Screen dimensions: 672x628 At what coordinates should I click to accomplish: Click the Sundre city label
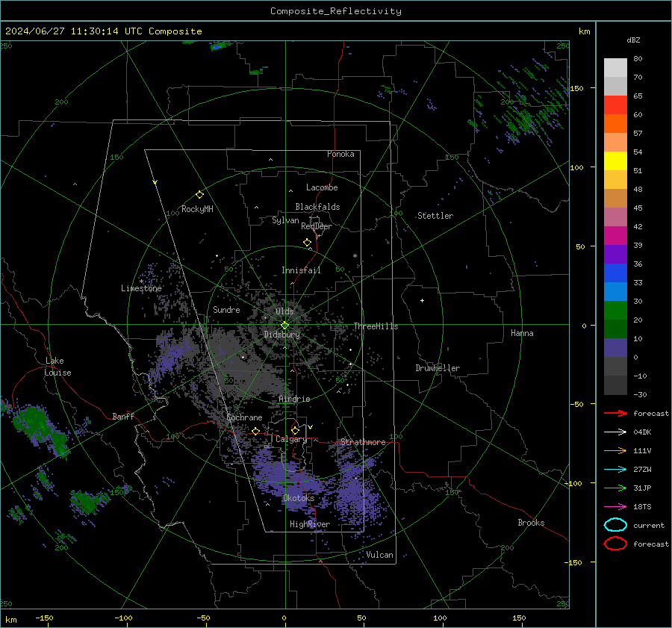[226, 309]
